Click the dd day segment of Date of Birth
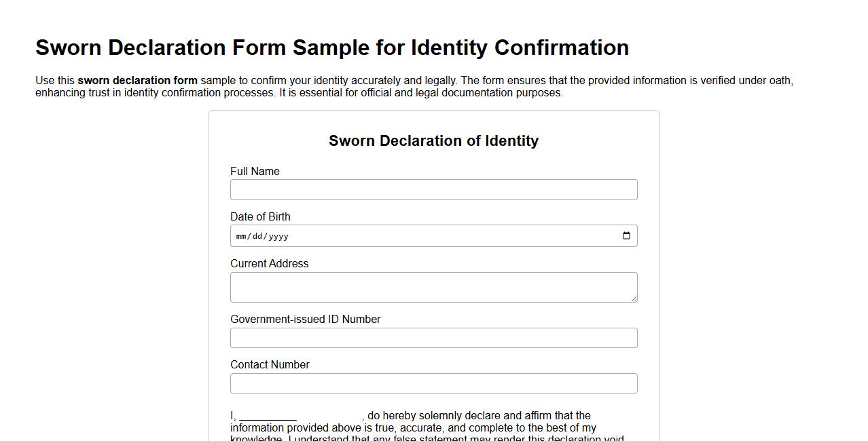Viewport: 868px width, 441px height. click(259, 236)
